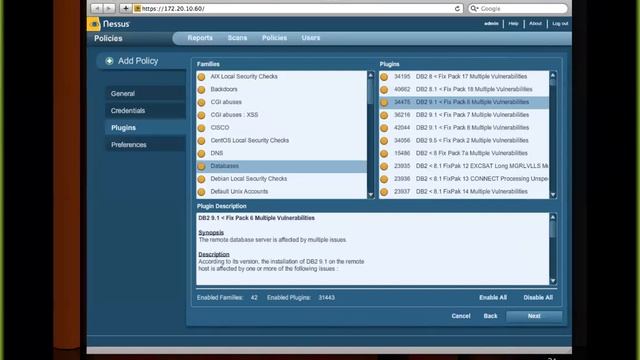Select Credentials in policy sidebar
Screen dimensions: 640x360
click(x=145, y=111)
